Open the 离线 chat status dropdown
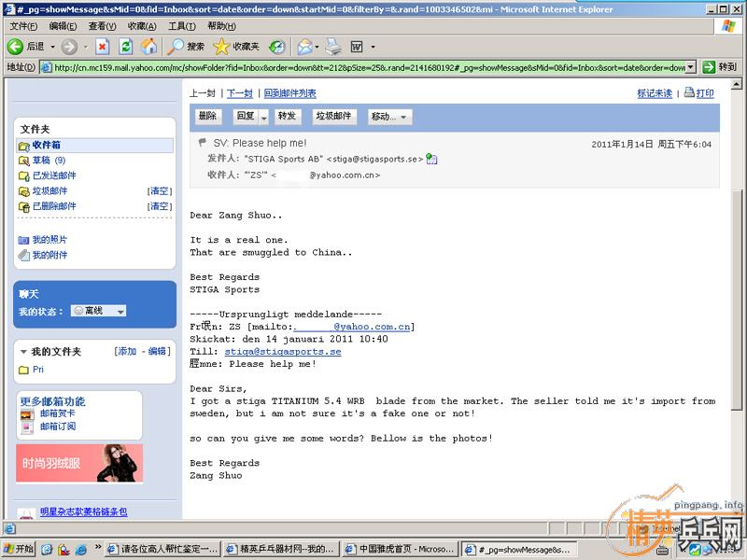This screenshot has width=747, height=560. point(98,311)
